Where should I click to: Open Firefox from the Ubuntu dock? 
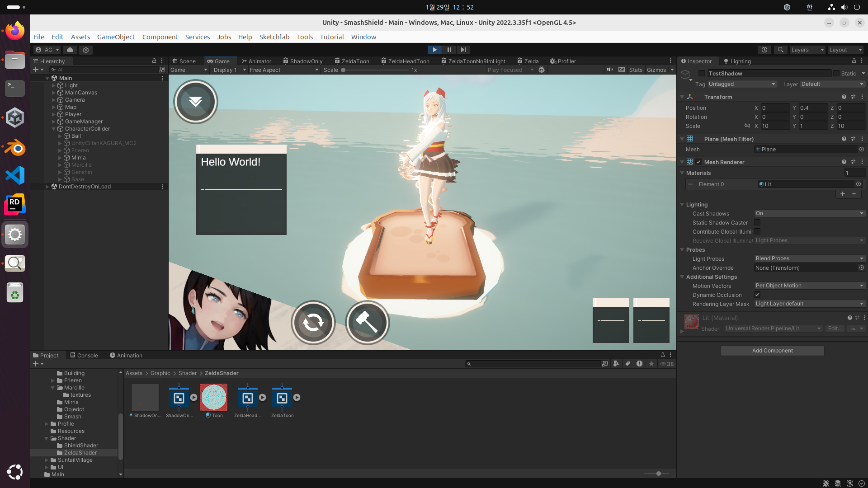point(15,31)
